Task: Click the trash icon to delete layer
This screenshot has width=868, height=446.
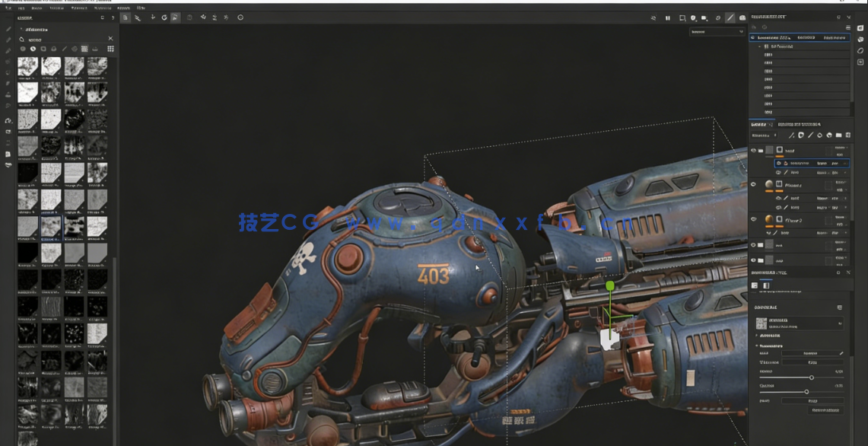Action: pos(847,135)
